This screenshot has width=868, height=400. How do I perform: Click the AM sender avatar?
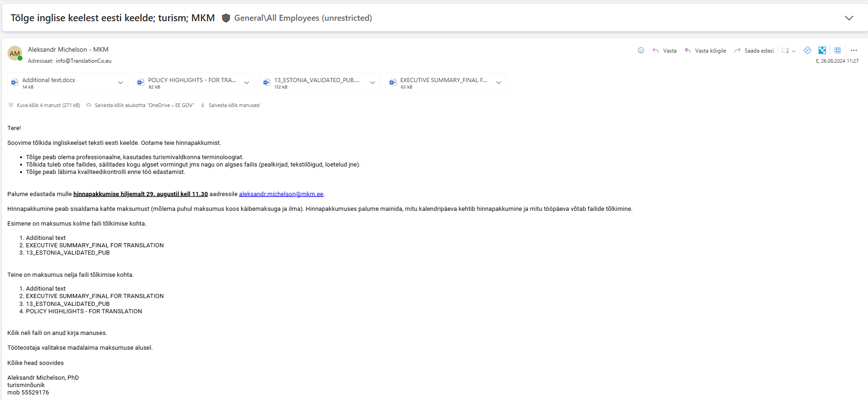[x=15, y=54]
